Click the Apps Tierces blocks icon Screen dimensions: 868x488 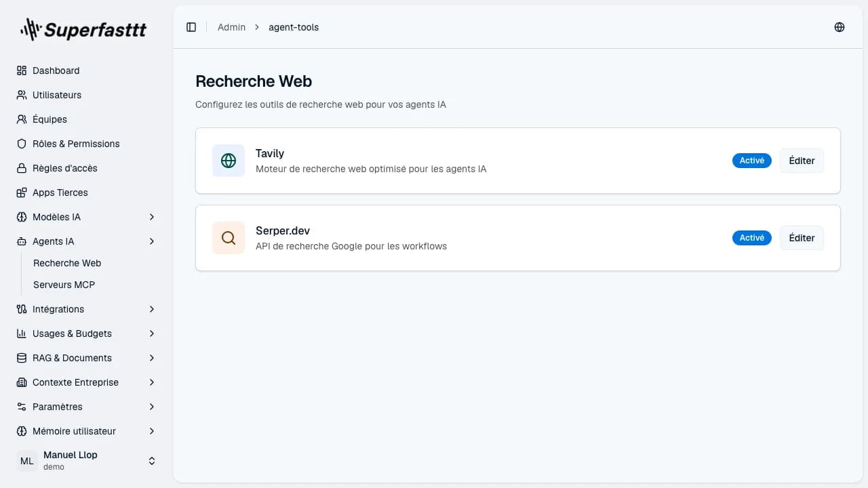tap(22, 192)
